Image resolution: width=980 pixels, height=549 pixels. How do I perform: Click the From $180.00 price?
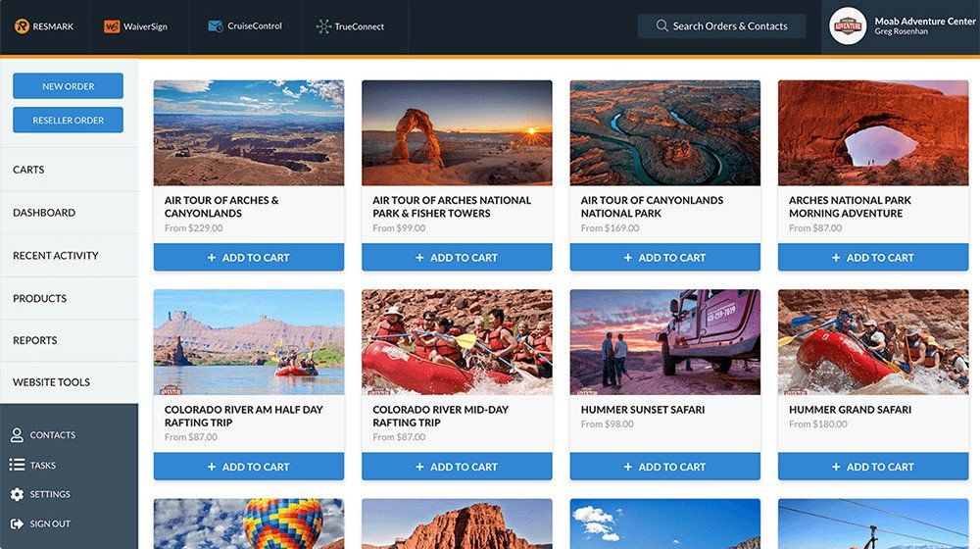[818, 424]
